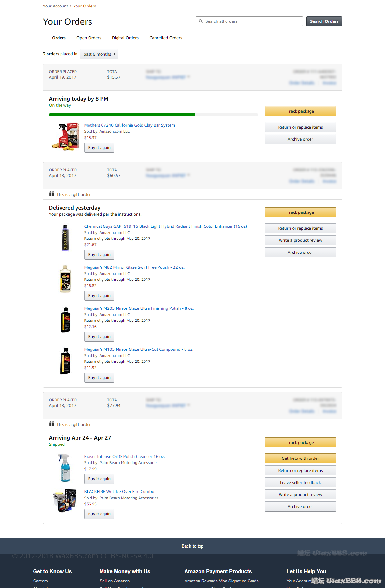Viewport: 385px width, 588px height.
Task: Open the Cancelled Orders tab
Action: click(166, 38)
